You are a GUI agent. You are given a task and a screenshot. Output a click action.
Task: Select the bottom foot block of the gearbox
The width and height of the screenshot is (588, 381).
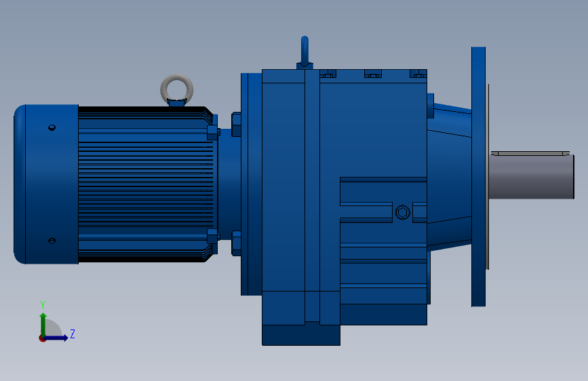(x=300, y=336)
